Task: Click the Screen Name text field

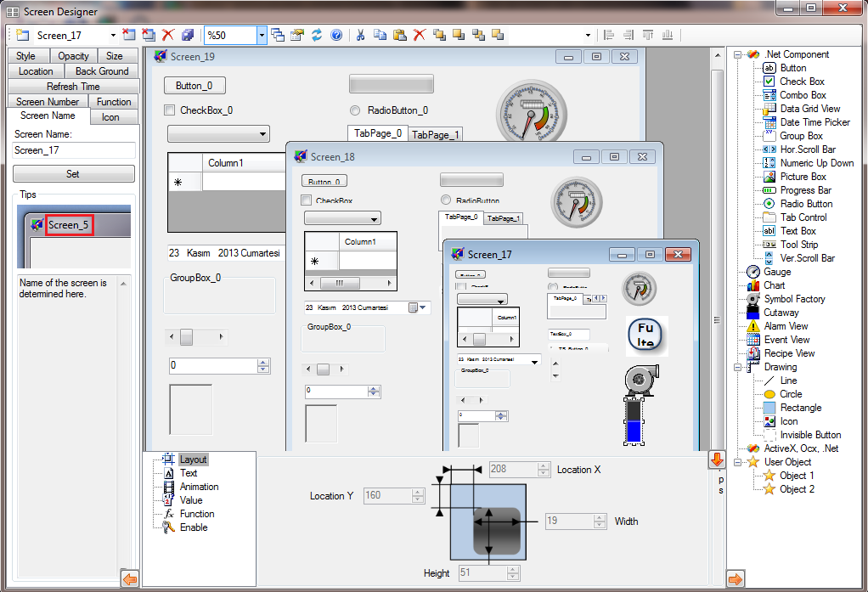Action: click(74, 150)
